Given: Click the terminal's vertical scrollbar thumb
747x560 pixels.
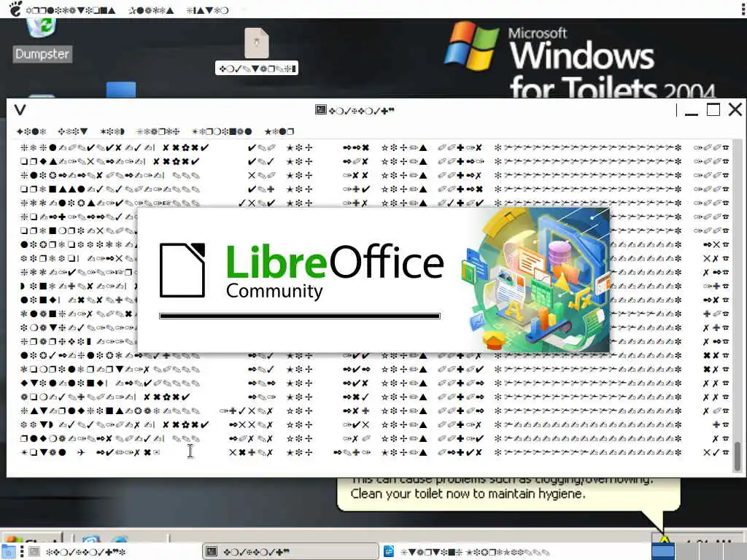Looking at the screenshot, I should 738,456.
